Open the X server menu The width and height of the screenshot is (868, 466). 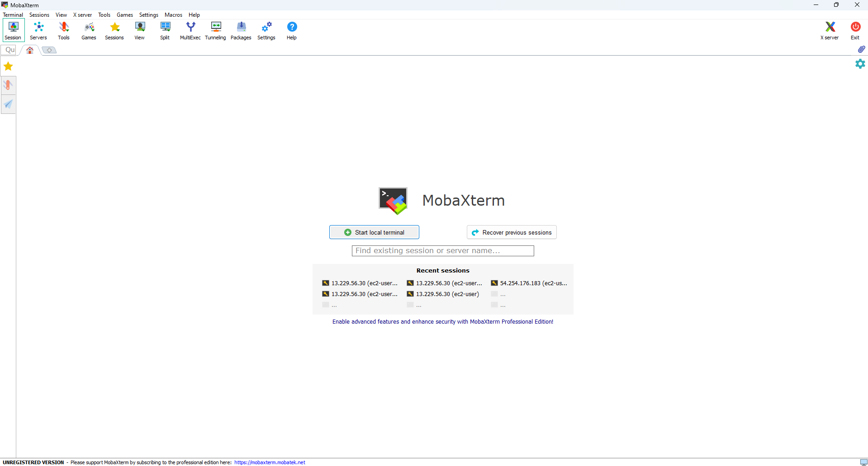pyautogui.click(x=82, y=15)
